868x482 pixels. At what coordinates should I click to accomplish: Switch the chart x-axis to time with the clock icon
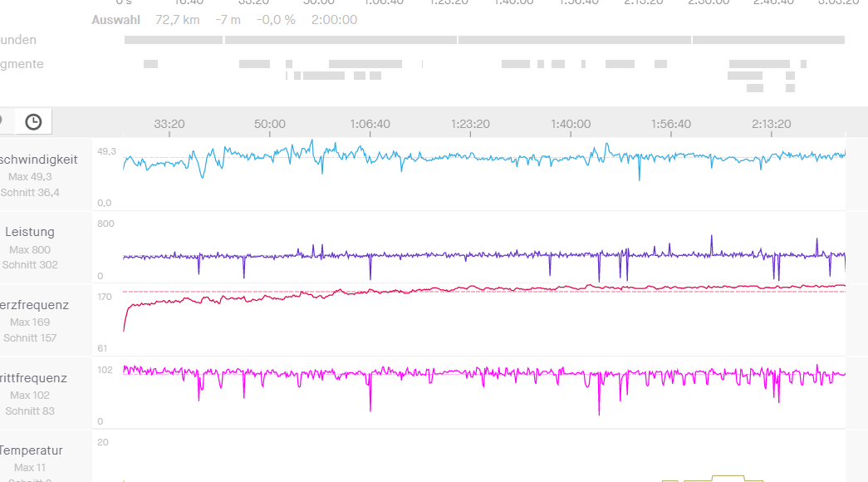coord(33,122)
